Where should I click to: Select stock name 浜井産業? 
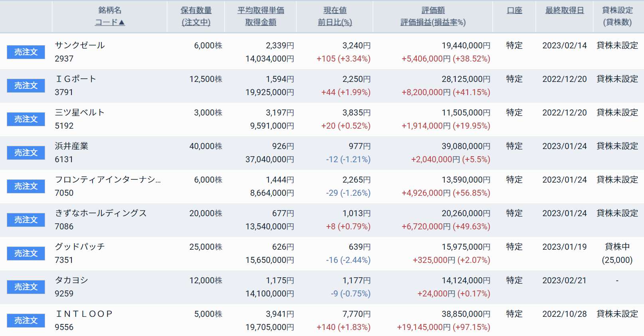click(x=71, y=146)
